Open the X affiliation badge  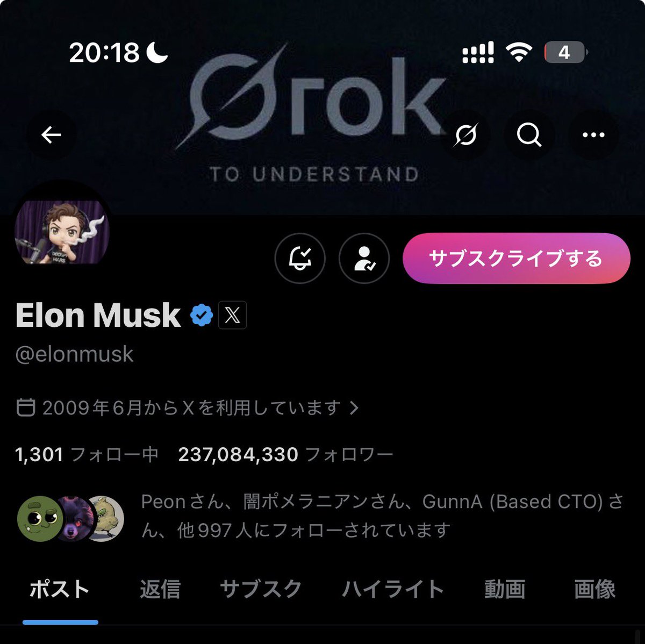(x=232, y=316)
